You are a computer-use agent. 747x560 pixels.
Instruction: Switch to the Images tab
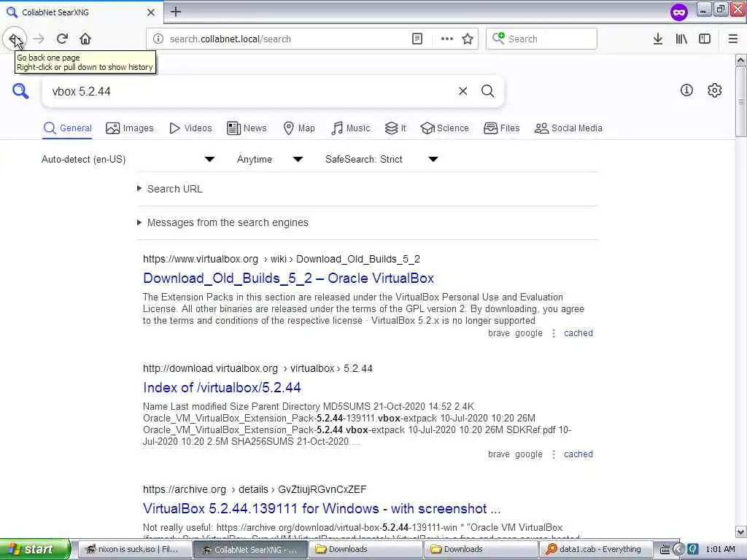pos(130,128)
